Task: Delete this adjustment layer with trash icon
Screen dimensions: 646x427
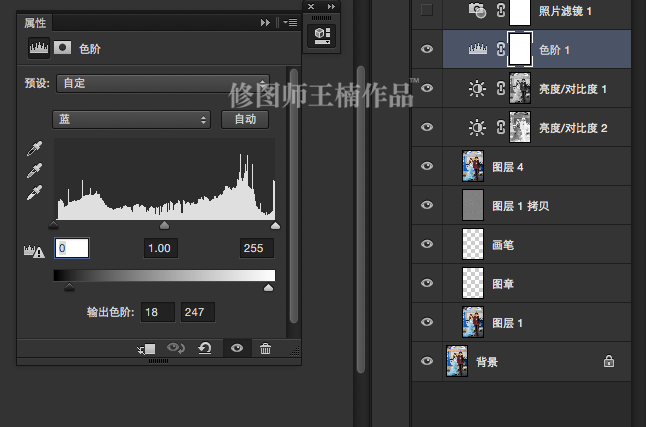Action: coord(265,348)
